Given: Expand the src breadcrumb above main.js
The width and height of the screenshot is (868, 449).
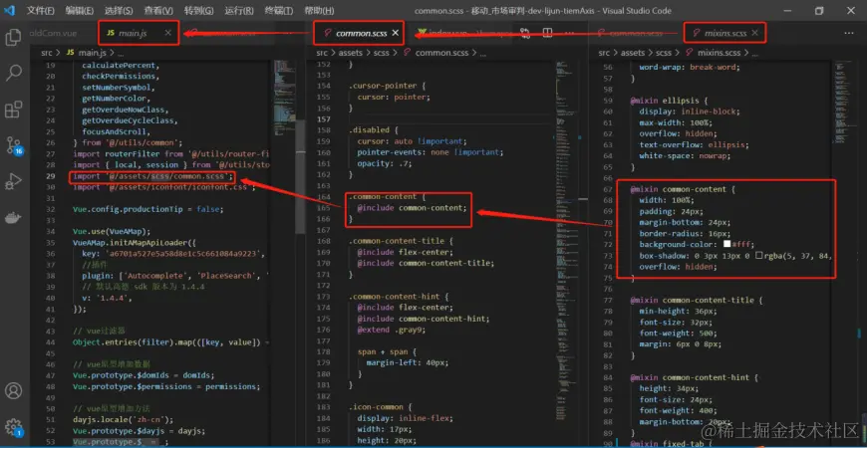Looking at the screenshot, I should point(47,53).
